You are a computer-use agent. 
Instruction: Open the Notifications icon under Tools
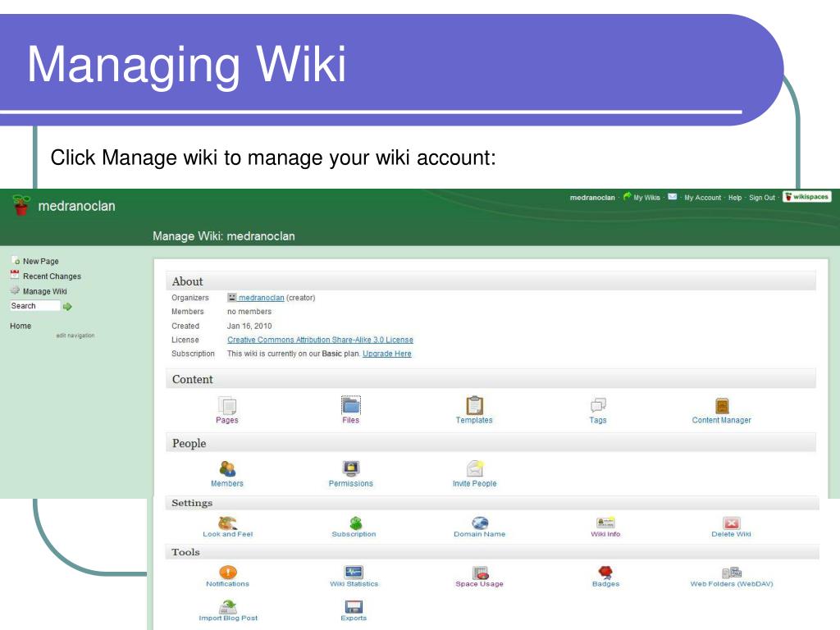coord(228,572)
